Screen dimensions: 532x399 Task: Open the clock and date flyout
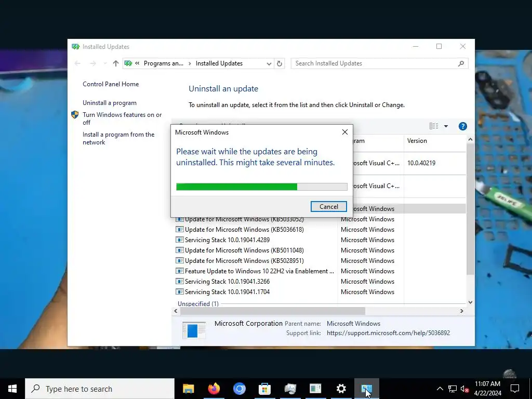487,389
